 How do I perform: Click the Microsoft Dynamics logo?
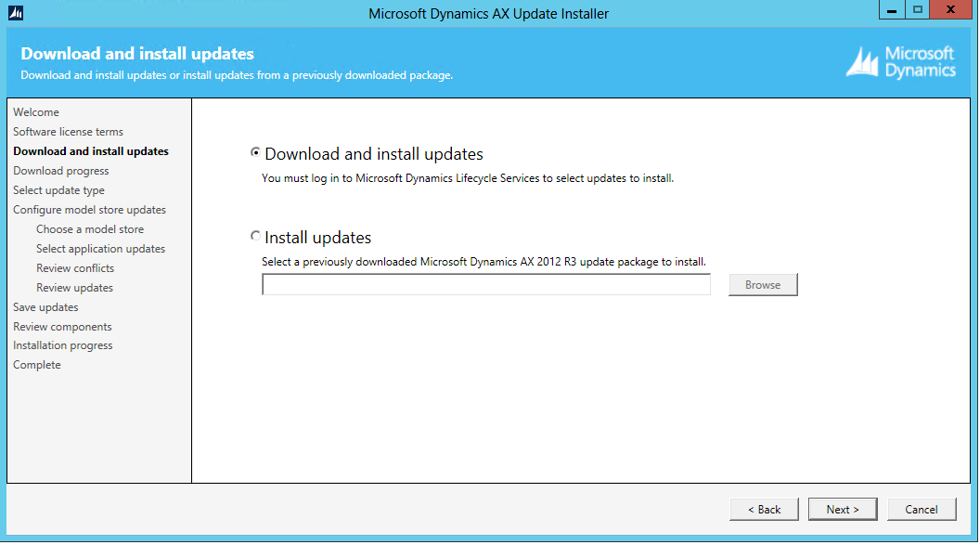click(x=900, y=62)
